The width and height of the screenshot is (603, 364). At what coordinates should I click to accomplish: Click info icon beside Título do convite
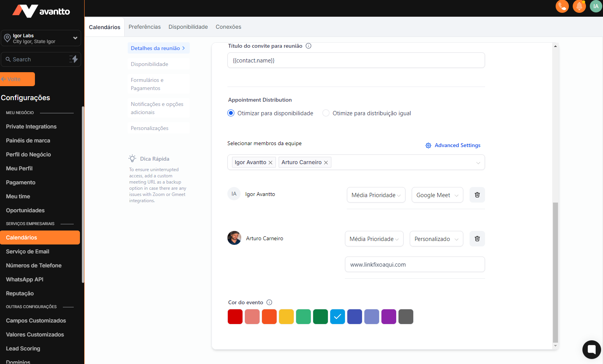[x=308, y=46]
